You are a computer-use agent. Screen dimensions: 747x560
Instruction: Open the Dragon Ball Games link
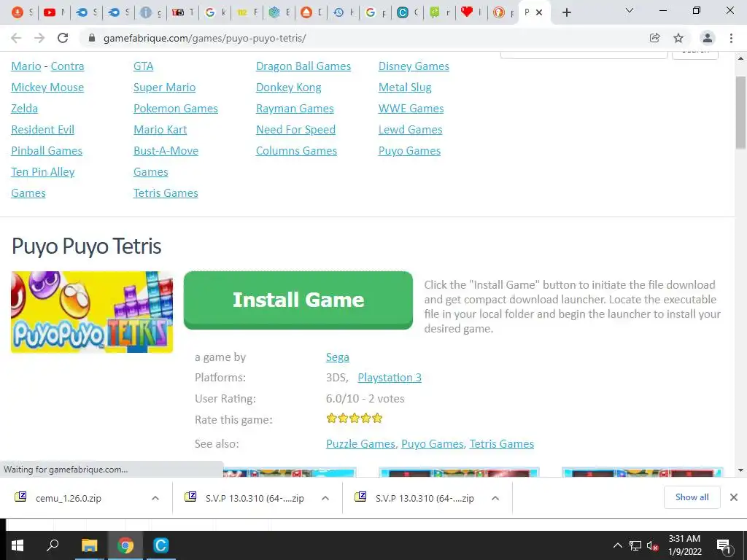303,66
